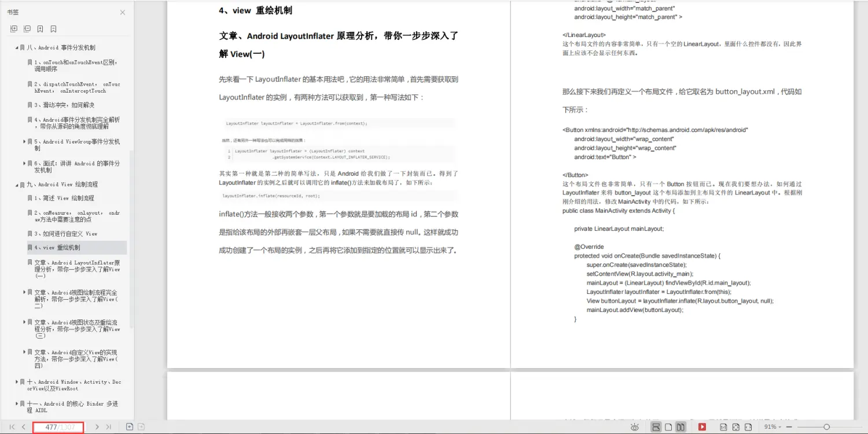Click the add bookmark icon
Screen dimensions: 868x434
coord(41,29)
